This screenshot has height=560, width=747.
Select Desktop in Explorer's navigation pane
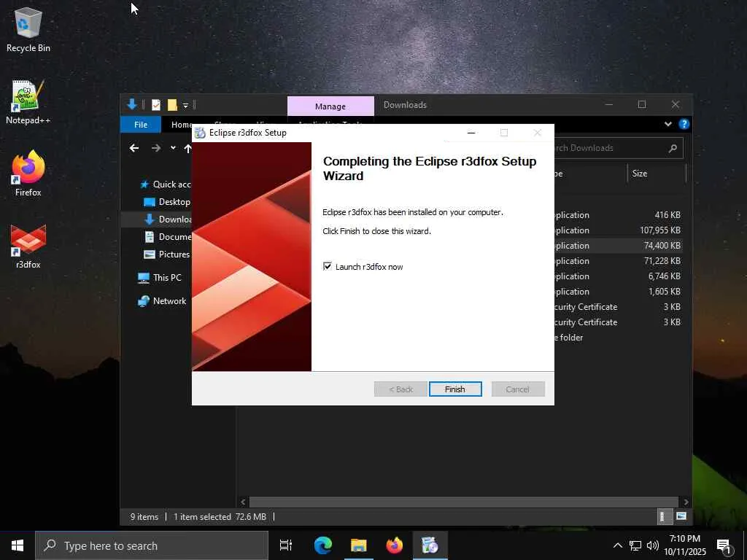[167, 202]
